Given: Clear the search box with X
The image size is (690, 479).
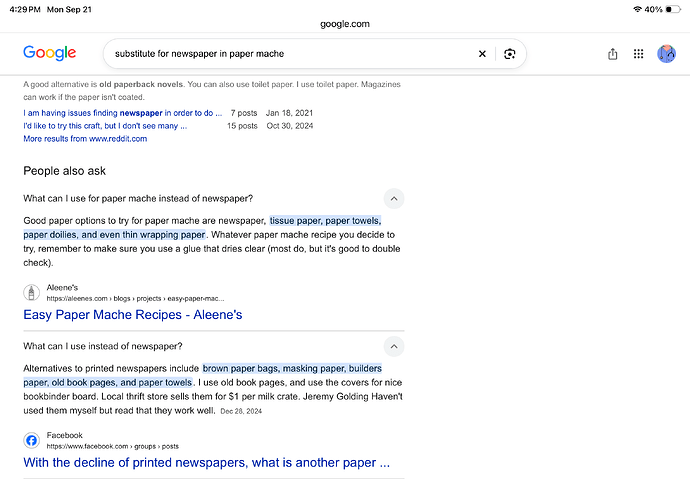Looking at the screenshot, I should [482, 54].
